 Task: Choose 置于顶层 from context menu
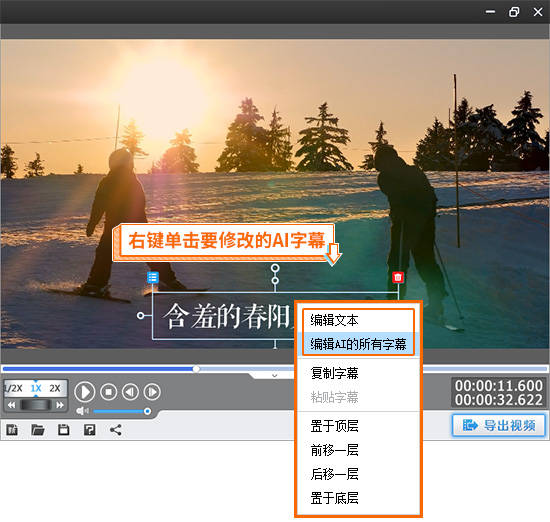click(x=358, y=426)
